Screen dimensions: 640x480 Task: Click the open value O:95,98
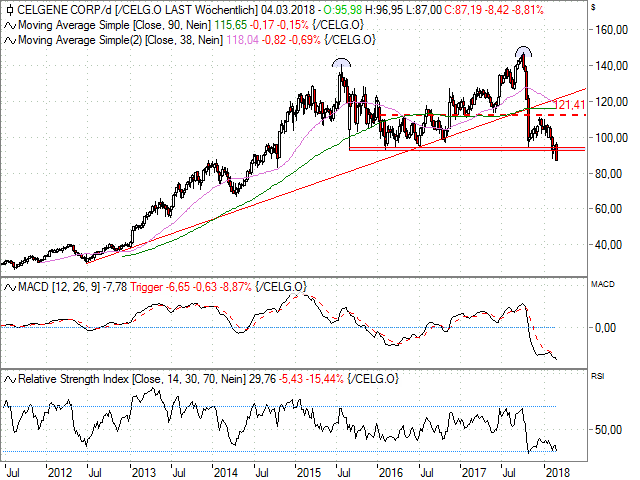(343, 10)
